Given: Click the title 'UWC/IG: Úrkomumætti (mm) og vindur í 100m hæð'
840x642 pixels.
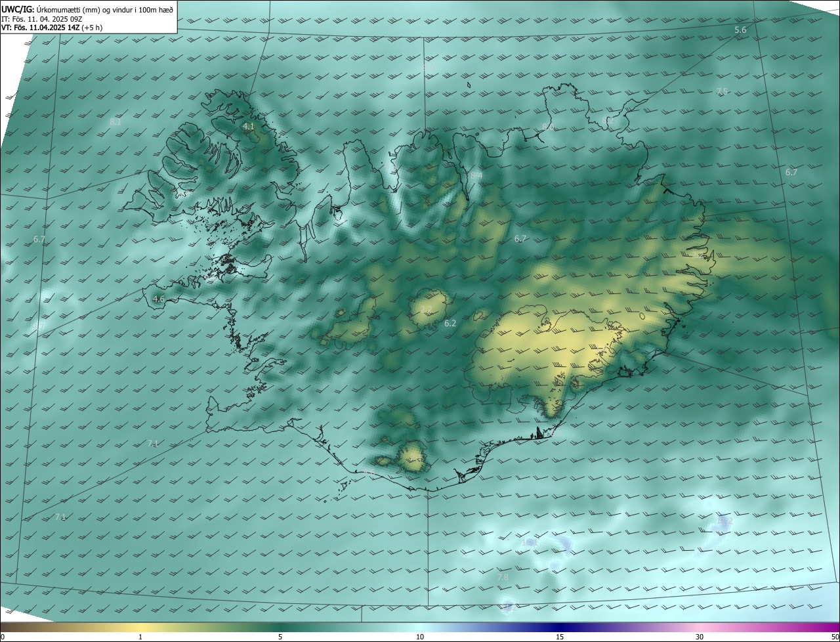Looking at the screenshot, I should 87,9.
